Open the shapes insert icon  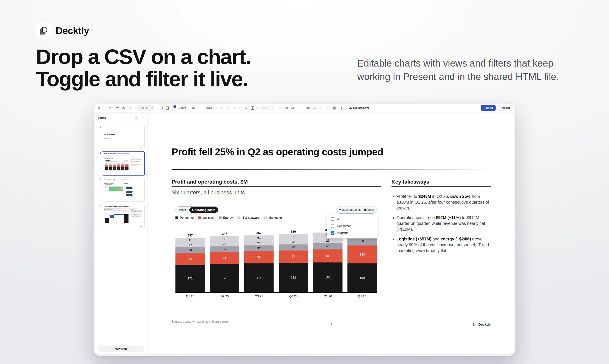314,108
